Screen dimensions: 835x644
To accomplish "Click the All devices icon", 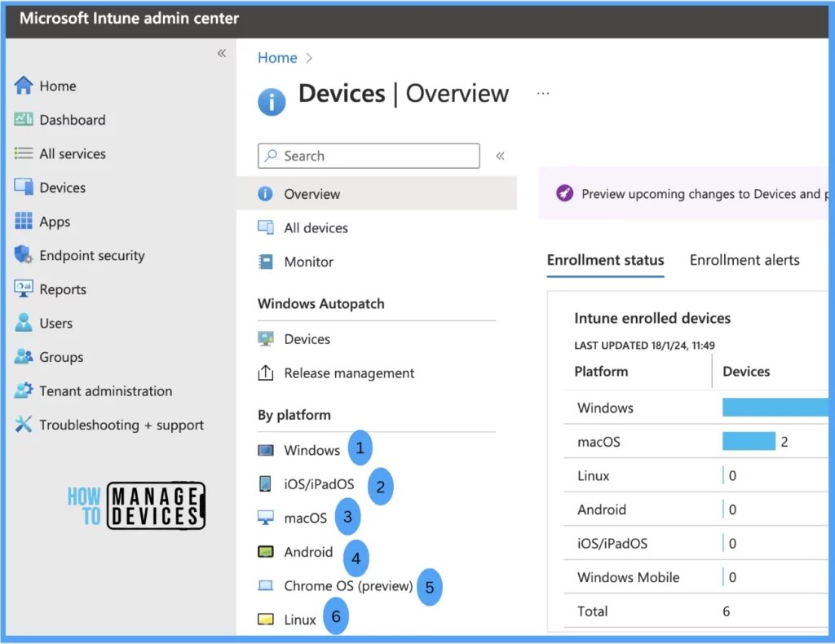I will 266,227.
